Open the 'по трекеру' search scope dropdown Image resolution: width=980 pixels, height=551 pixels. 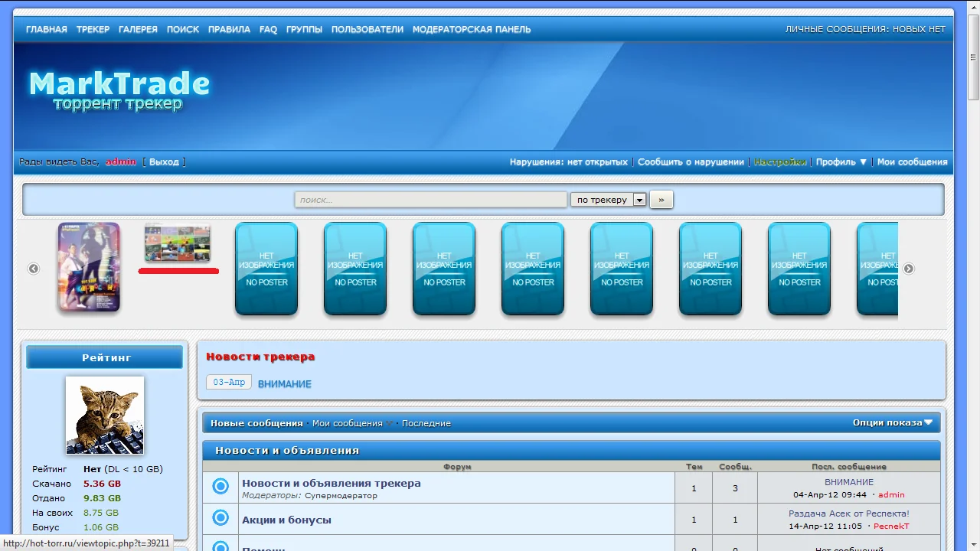click(x=608, y=200)
